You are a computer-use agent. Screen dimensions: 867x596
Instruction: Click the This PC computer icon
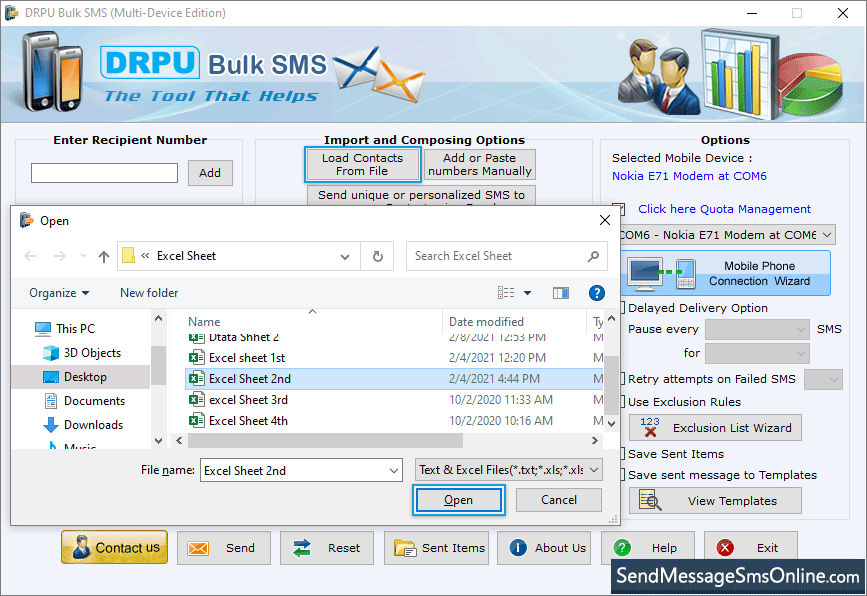43,329
